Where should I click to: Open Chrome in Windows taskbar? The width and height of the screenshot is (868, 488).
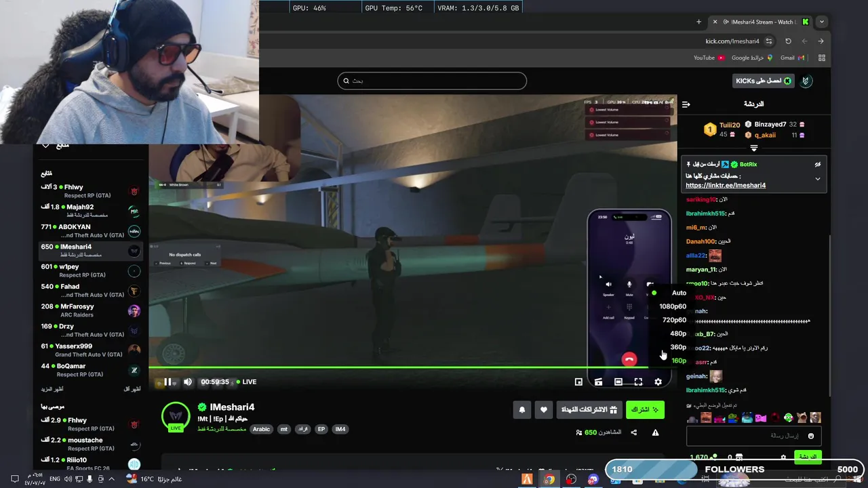pos(549,479)
